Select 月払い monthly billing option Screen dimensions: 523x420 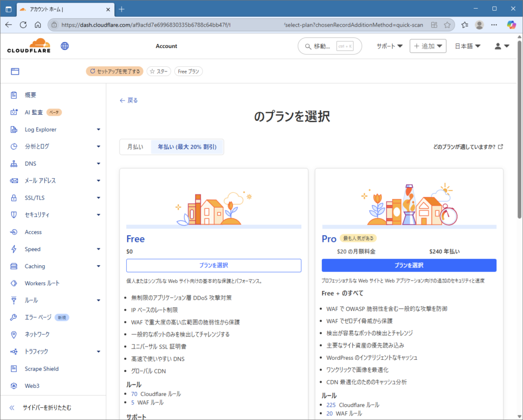click(x=135, y=146)
